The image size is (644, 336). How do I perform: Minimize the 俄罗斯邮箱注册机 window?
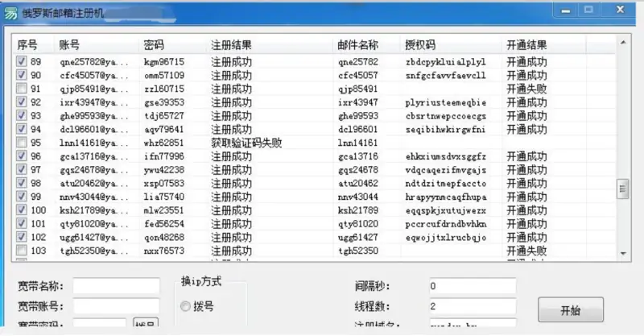[565, 10]
